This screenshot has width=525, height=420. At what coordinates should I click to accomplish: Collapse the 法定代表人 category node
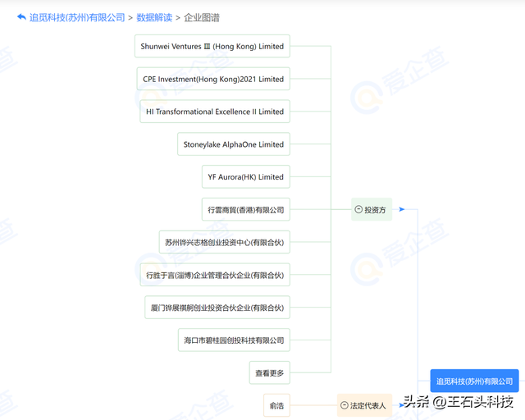pyautogui.click(x=345, y=405)
